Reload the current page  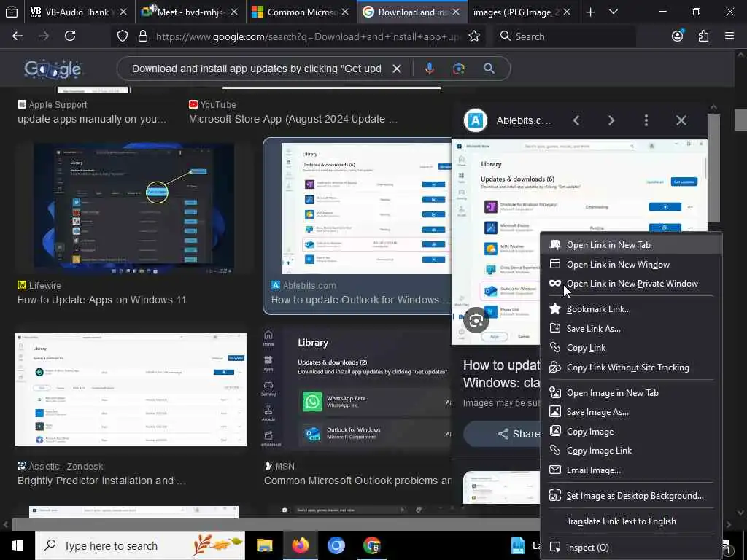point(70,36)
